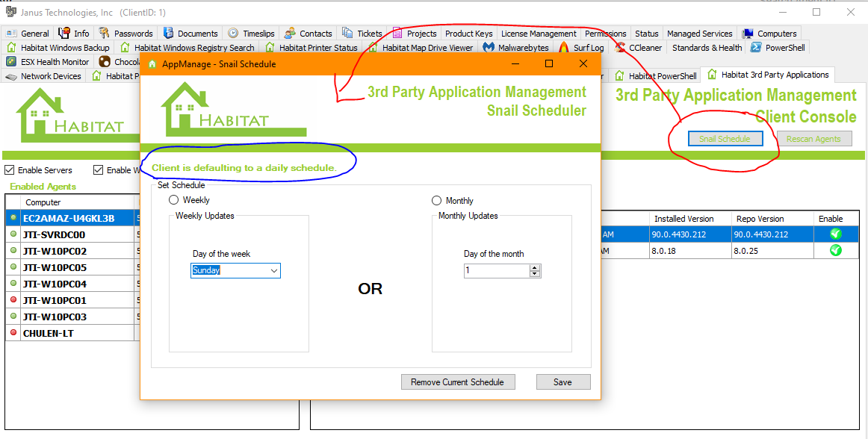Image resolution: width=868 pixels, height=439 pixels.
Task: Save the snail schedule
Action: pos(562,382)
